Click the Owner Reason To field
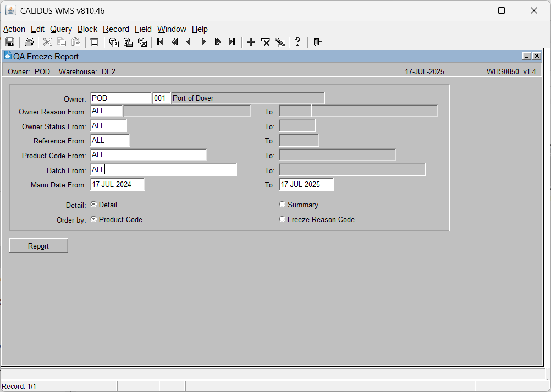 pyautogui.click(x=295, y=111)
